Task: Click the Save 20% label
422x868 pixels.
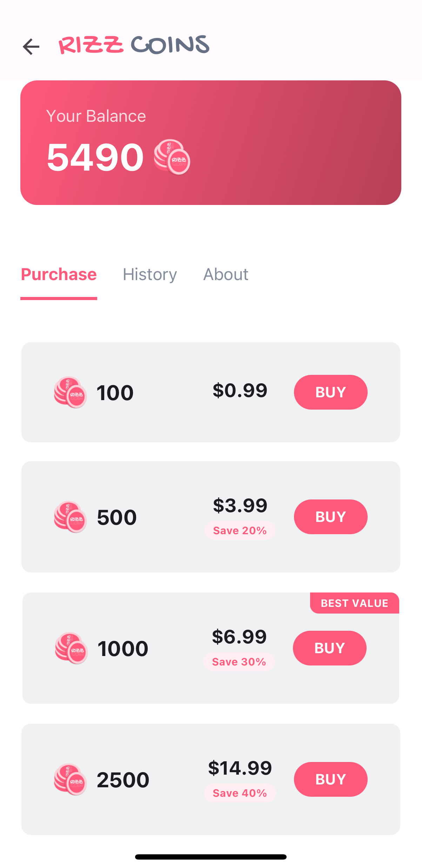Action: coord(240,530)
